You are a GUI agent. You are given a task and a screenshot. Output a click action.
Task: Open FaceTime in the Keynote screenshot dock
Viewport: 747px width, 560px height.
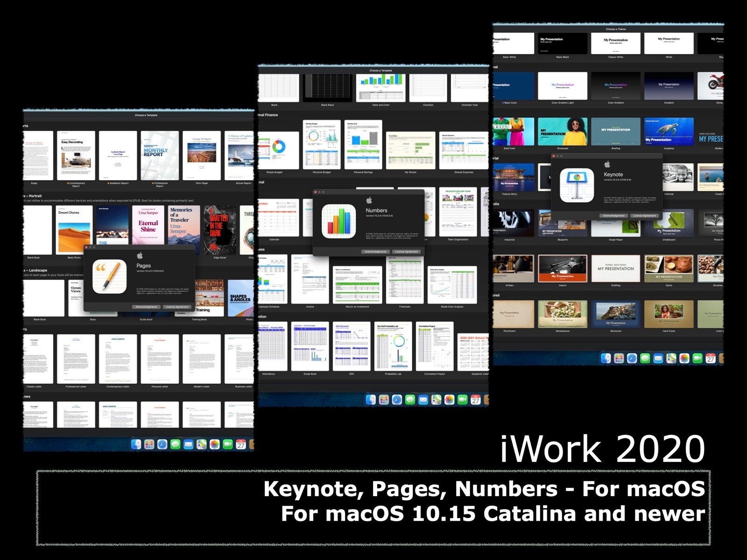[697, 358]
